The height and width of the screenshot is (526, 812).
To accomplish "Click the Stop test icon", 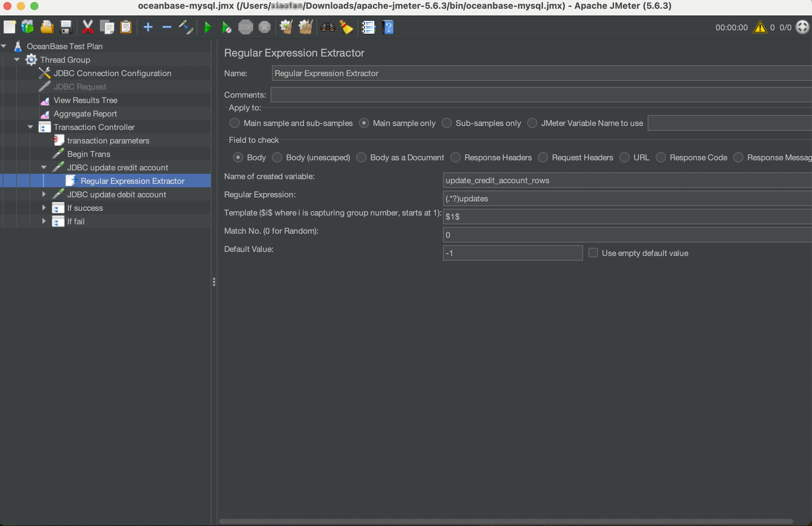I will click(x=245, y=27).
